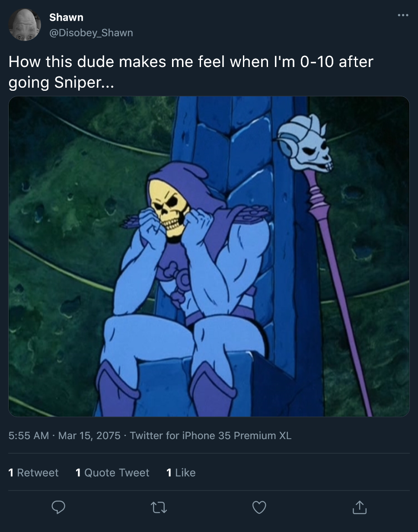Open the more options three-dot menu
This screenshot has height=532, width=418.
pyautogui.click(x=402, y=16)
